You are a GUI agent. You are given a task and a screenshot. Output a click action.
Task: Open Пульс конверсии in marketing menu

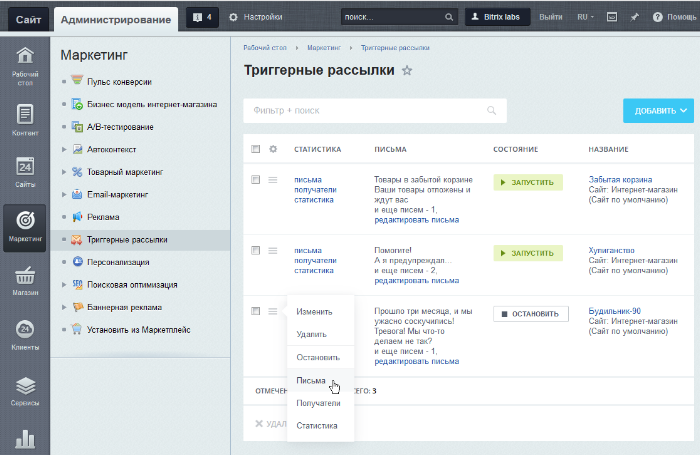[119, 82]
